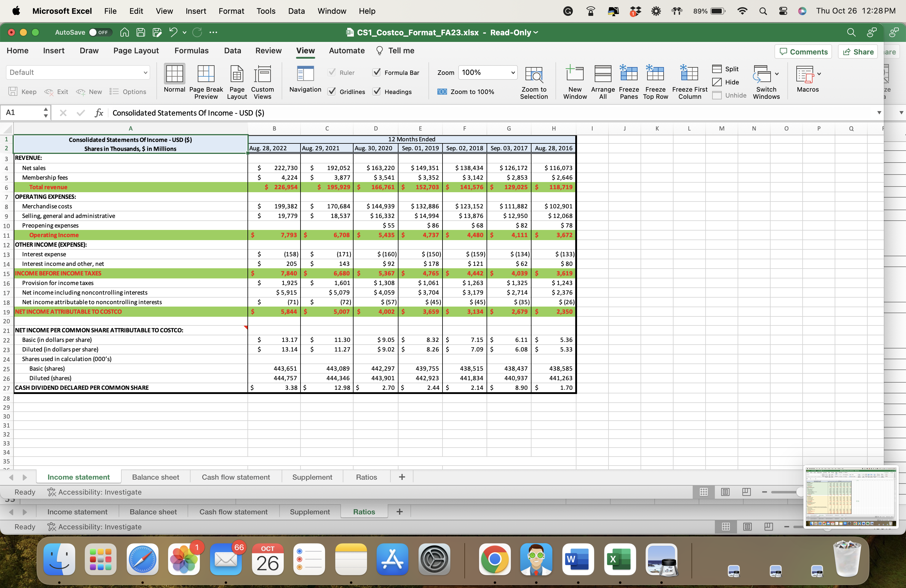This screenshot has width=906, height=588.
Task: Click Arrange All
Action: coord(603,82)
